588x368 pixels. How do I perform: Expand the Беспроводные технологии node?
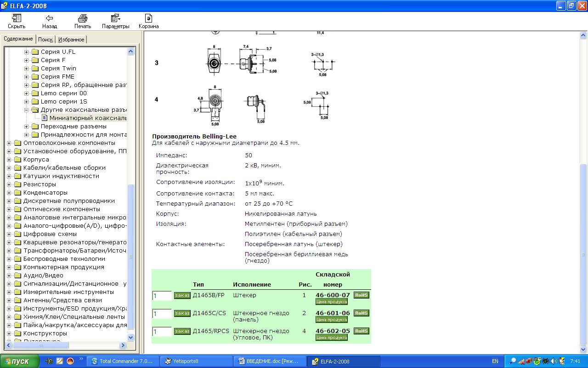tap(9, 259)
